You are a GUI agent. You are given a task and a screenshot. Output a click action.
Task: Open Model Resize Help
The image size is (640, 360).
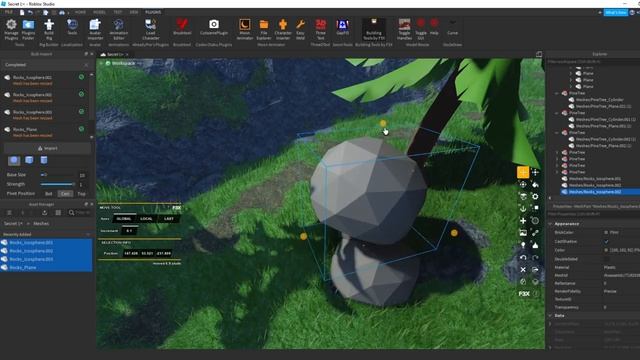click(434, 27)
